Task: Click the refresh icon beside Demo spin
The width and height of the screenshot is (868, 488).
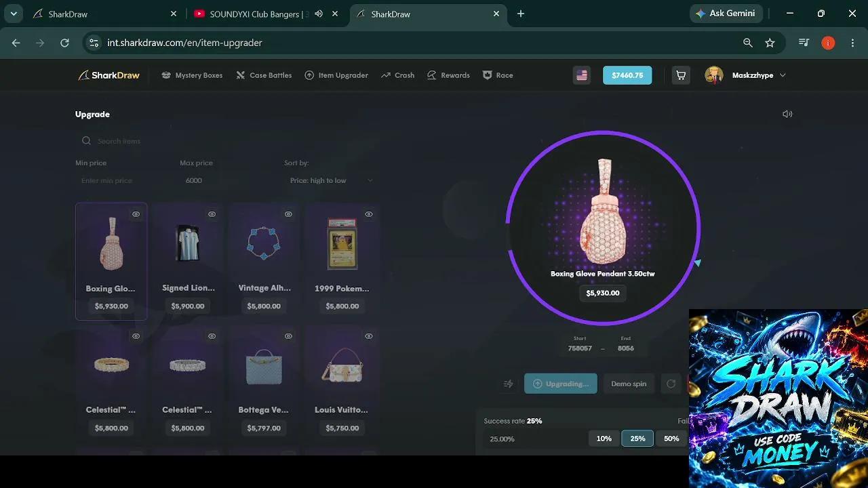Action: pos(671,384)
